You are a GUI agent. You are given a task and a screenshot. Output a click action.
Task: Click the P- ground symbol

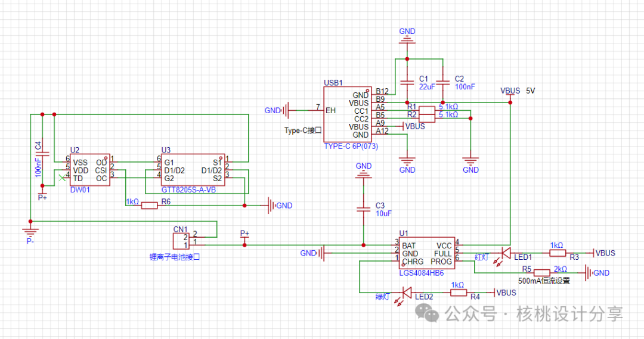(x=30, y=231)
